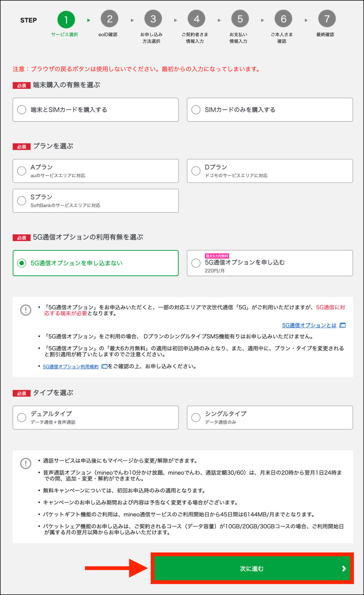Viewport: 364px width, 595px height.
Task: Open the 5G通信オプション利用規約 link
Action: [71, 367]
